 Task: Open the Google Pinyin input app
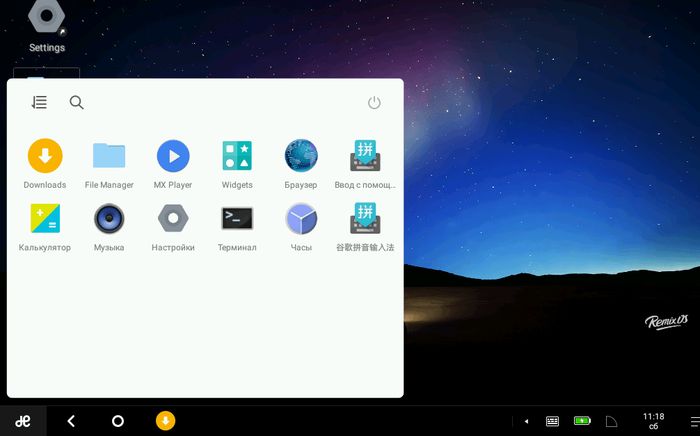click(365, 218)
